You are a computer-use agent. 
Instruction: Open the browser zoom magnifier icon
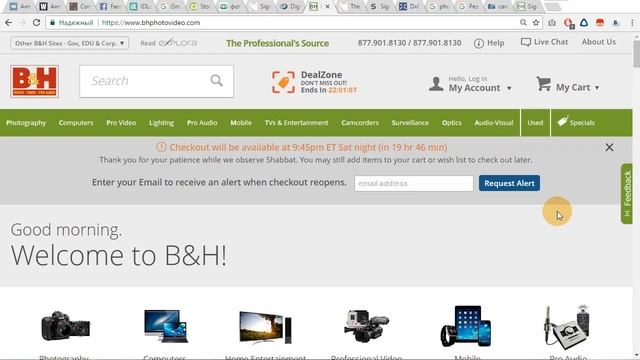click(x=523, y=22)
